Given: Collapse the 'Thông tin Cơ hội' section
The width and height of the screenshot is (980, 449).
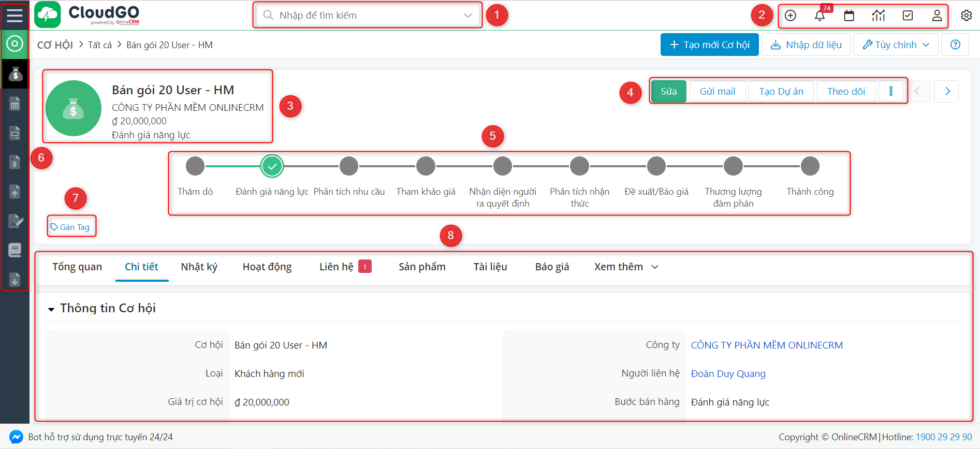Looking at the screenshot, I should 51,309.
